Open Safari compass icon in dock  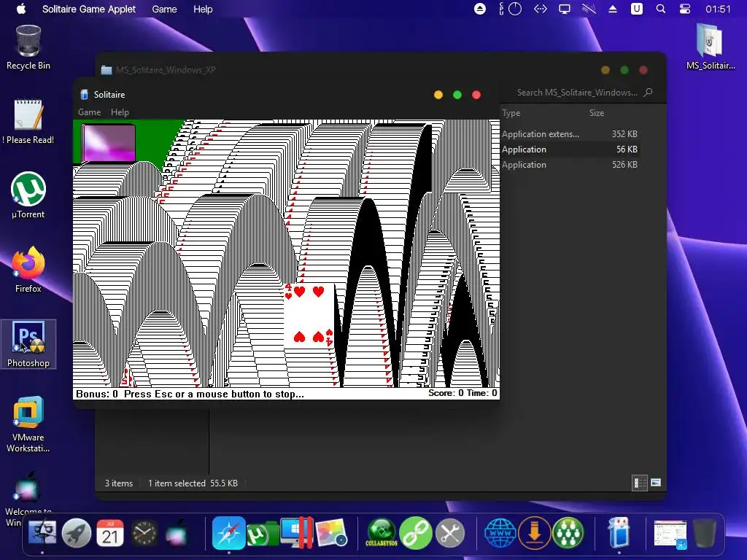228,533
